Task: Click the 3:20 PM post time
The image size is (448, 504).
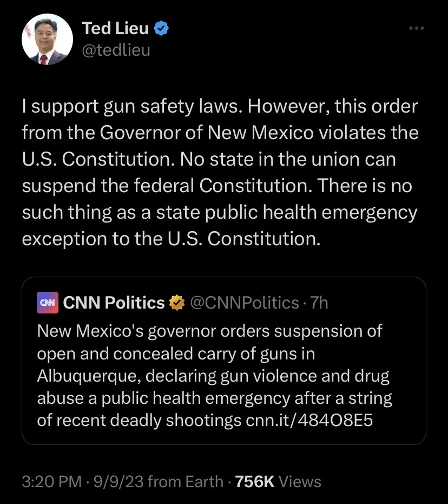Action: [x=51, y=481]
